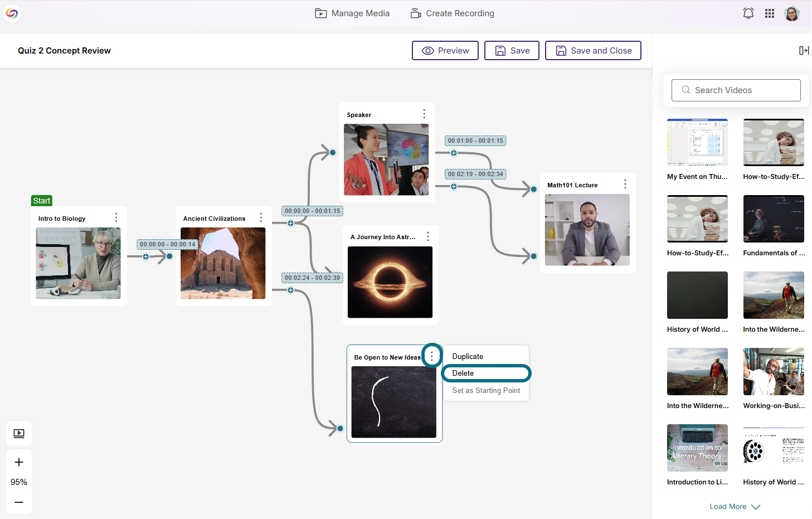Select the 00:01:00 - 00:01:15 time label

coord(475,140)
